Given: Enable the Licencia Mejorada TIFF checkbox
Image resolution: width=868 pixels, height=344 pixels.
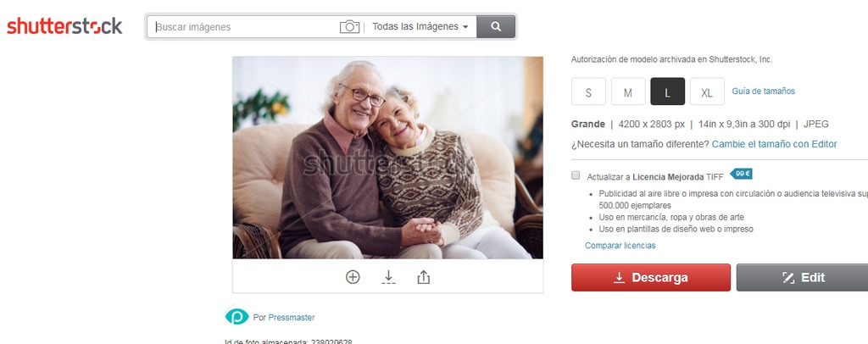Looking at the screenshot, I should (576, 175).
